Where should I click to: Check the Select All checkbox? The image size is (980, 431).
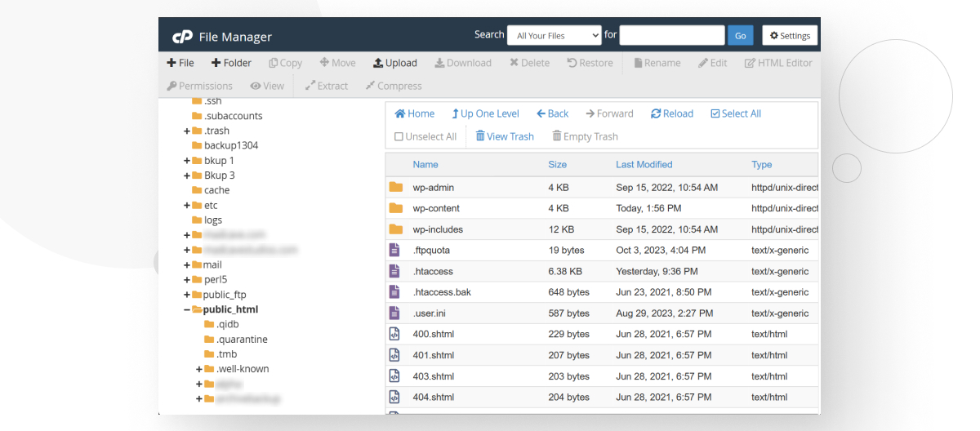(x=715, y=114)
